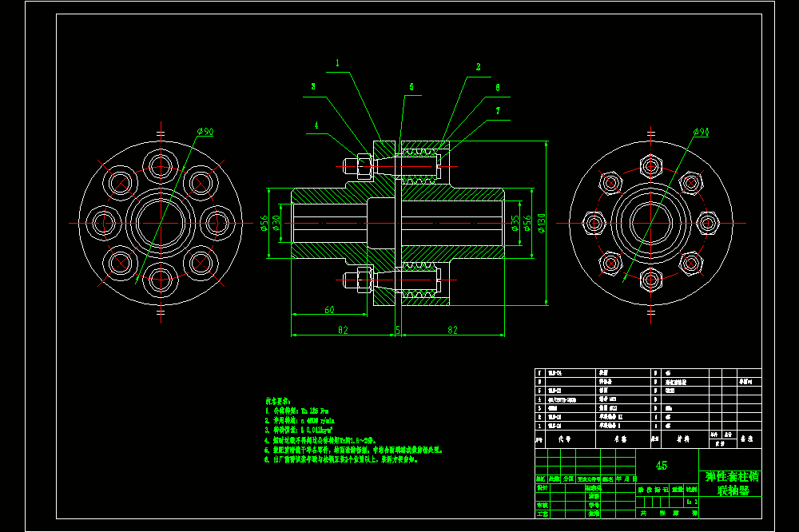799x532 pixels.
Task: Click the green technical requirements heading
Action: [278, 401]
